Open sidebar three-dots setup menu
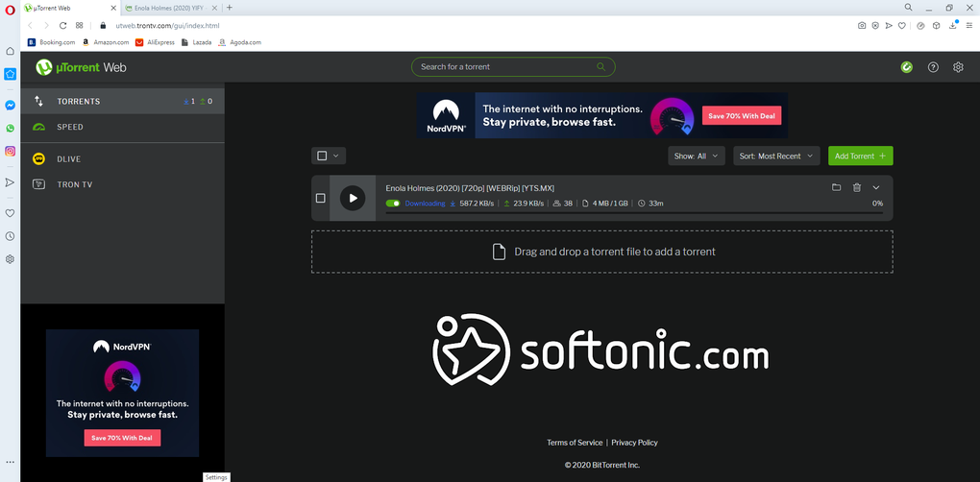 (x=10, y=462)
